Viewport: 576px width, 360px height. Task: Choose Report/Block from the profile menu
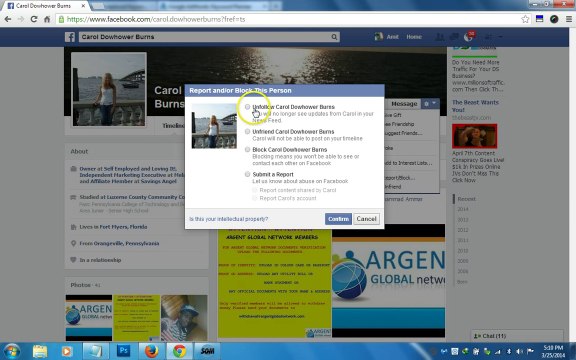pos(399,178)
